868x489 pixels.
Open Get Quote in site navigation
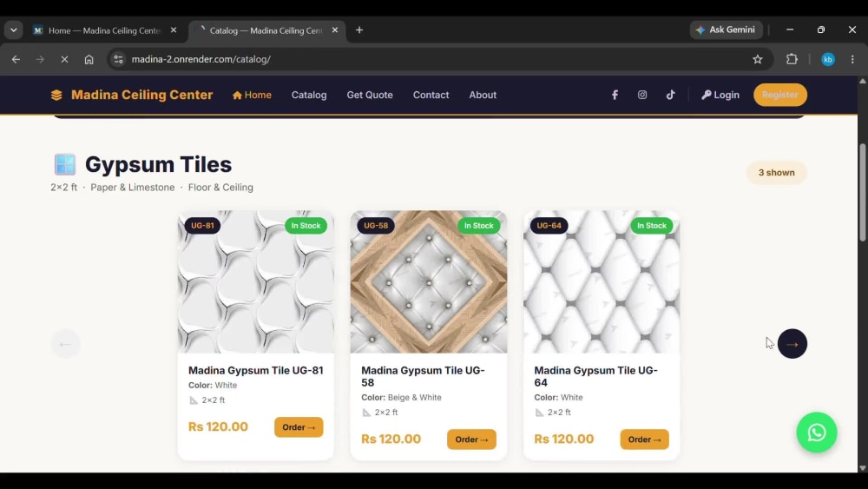[x=370, y=95]
